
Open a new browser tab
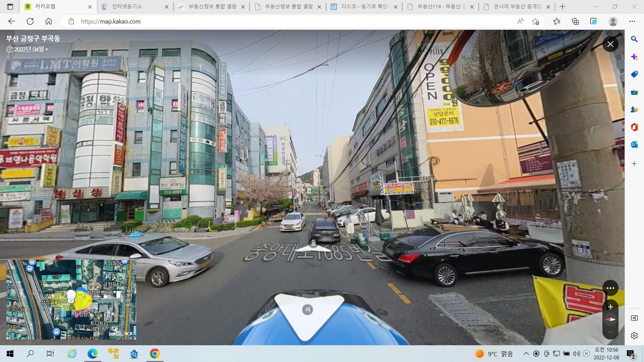coord(562,7)
